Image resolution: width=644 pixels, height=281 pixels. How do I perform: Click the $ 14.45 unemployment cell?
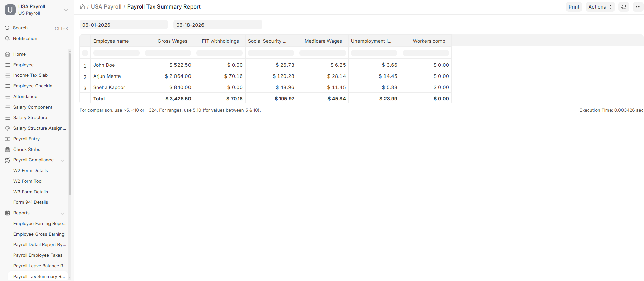[374, 76]
